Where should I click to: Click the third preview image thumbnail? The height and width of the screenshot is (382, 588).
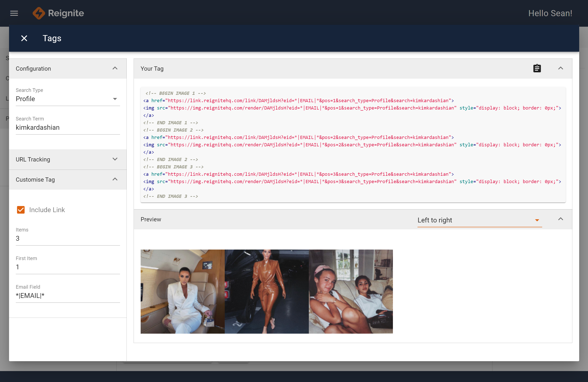coord(351,292)
